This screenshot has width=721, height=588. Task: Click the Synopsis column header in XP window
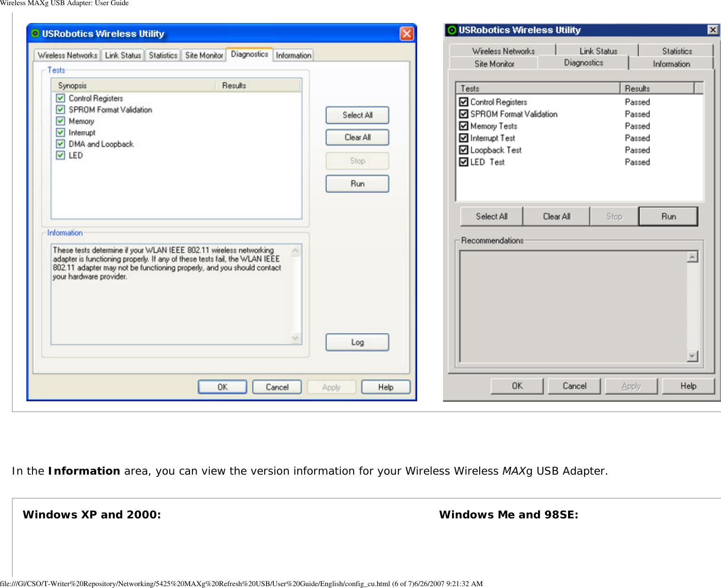tap(134, 86)
